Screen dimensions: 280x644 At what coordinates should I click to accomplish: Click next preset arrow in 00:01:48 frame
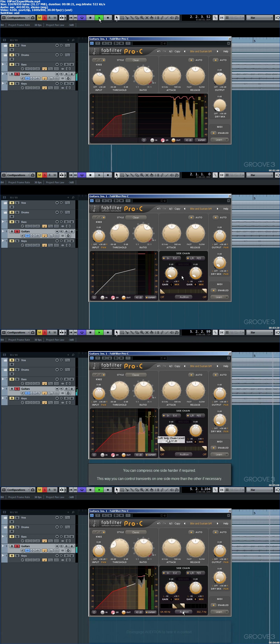(x=217, y=51)
